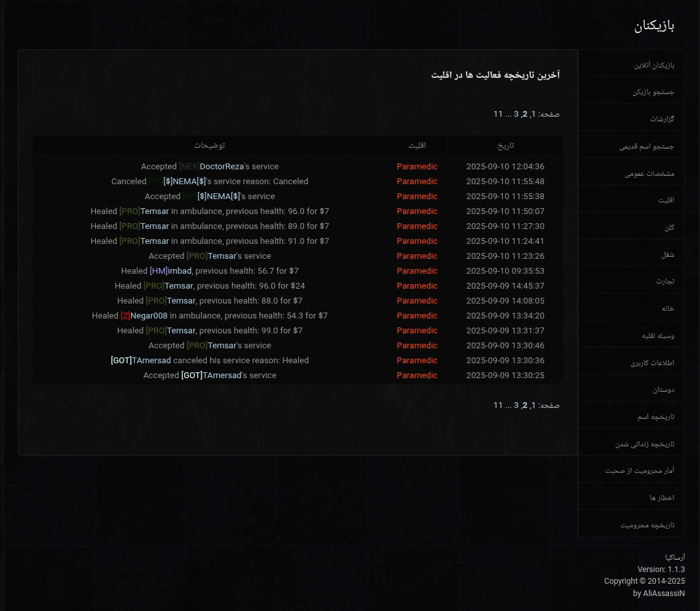The height and width of the screenshot is (611, 700).
Task: Click the Version: 1.1.3 footer text
Action: coord(660,569)
